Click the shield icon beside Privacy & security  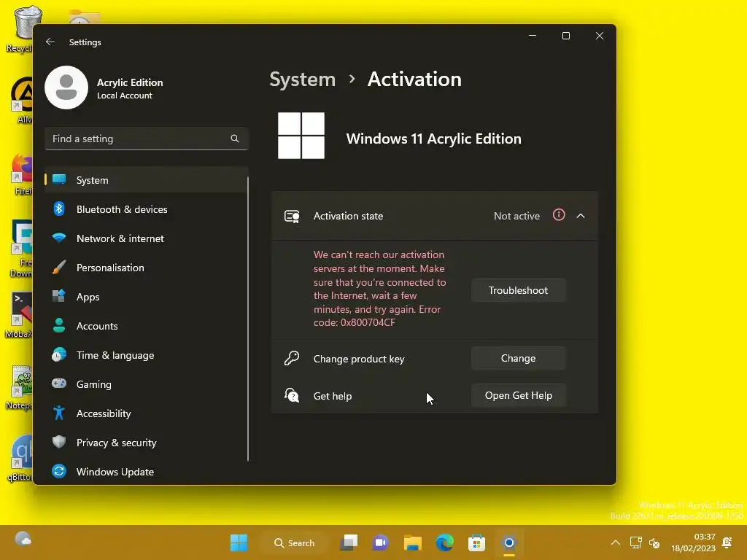(x=59, y=442)
